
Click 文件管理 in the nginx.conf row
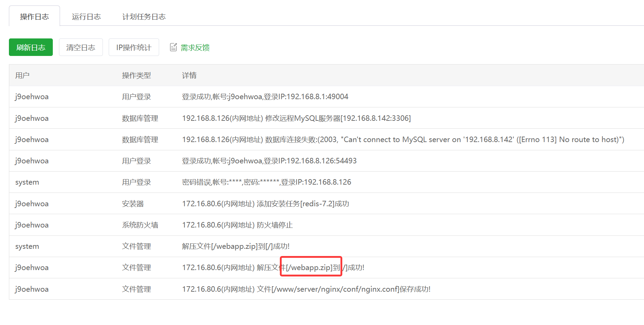(136, 289)
